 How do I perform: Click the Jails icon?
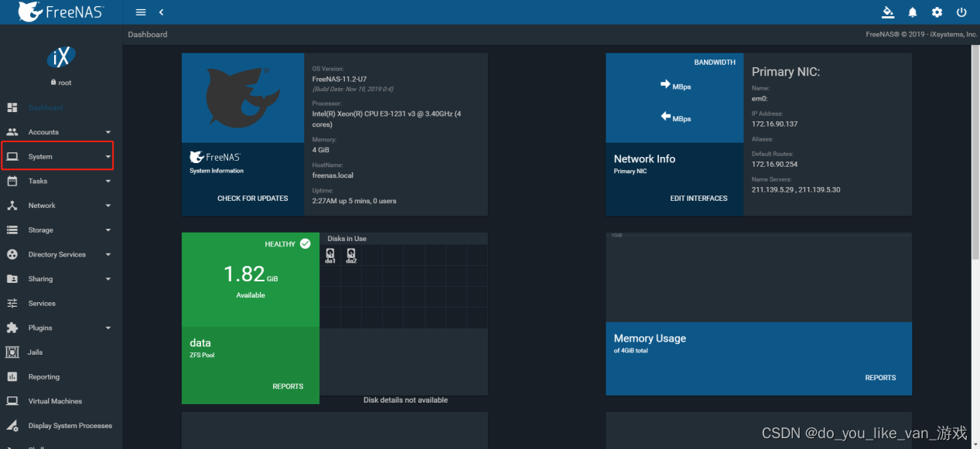point(12,352)
